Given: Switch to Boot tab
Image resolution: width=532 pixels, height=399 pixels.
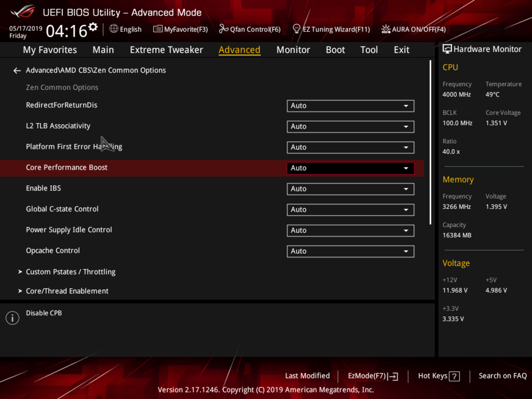Looking at the screenshot, I should (x=335, y=50).
